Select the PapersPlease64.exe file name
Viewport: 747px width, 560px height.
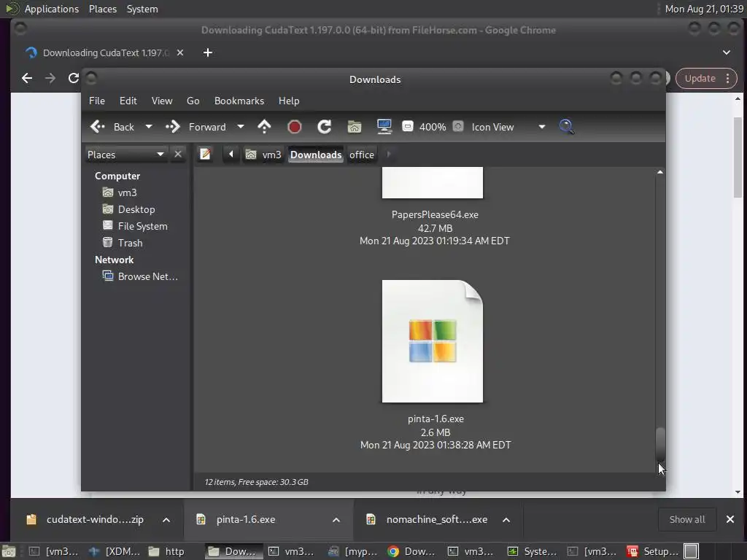click(x=435, y=215)
